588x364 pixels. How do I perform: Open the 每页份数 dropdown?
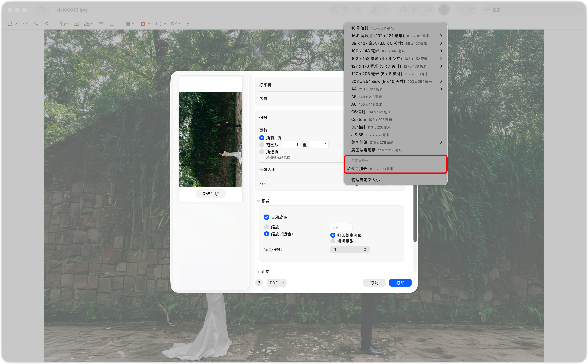pyautogui.click(x=350, y=249)
